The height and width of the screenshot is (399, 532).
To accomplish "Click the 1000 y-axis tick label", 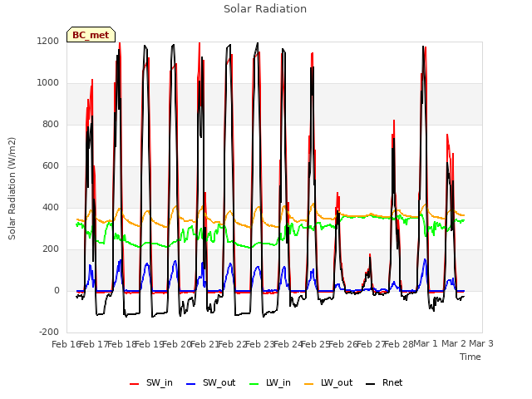I will click(48, 83).
